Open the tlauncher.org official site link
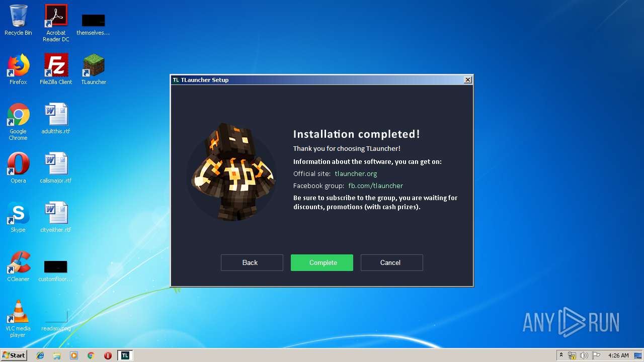Image resolution: width=644 pixels, height=362 pixels. 356,173
